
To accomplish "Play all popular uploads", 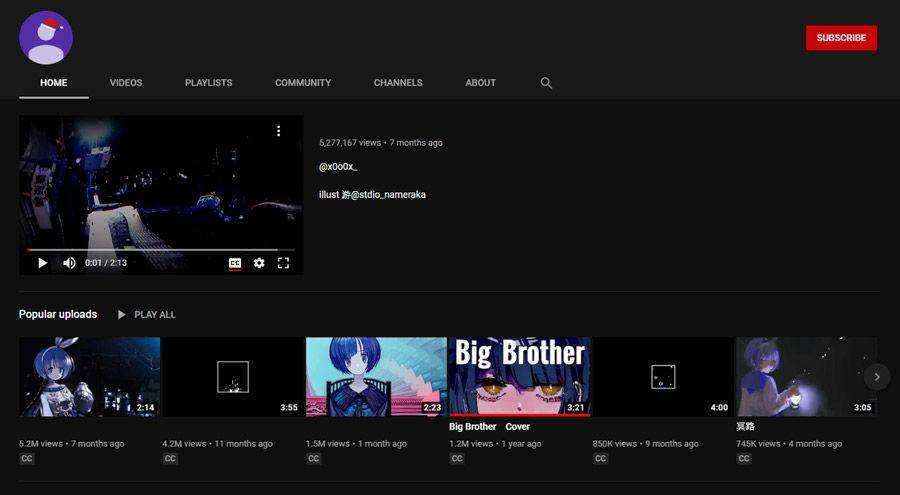I will tap(146, 315).
